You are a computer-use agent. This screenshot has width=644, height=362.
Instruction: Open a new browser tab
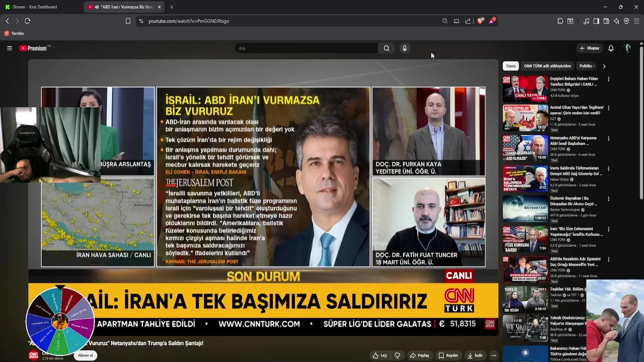172,7
